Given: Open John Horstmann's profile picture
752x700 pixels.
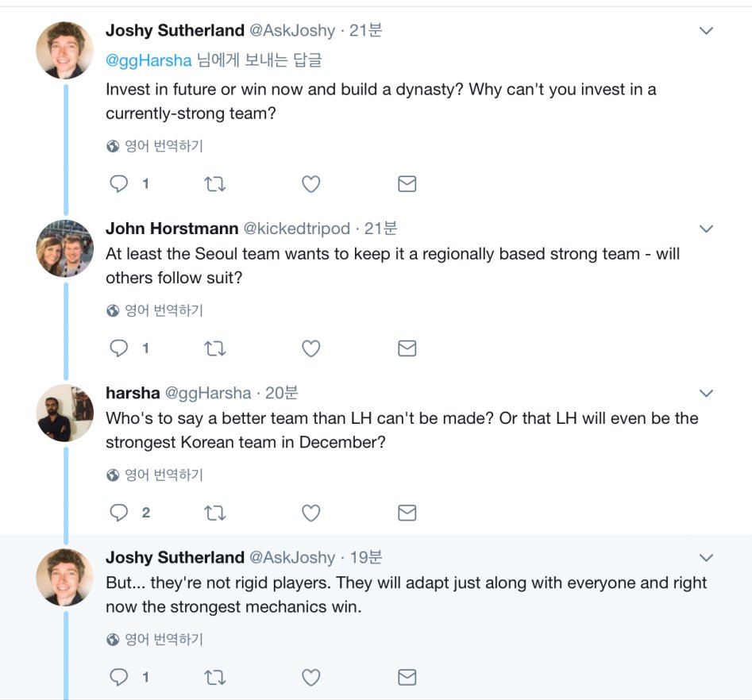Looking at the screenshot, I should (x=65, y=248).
